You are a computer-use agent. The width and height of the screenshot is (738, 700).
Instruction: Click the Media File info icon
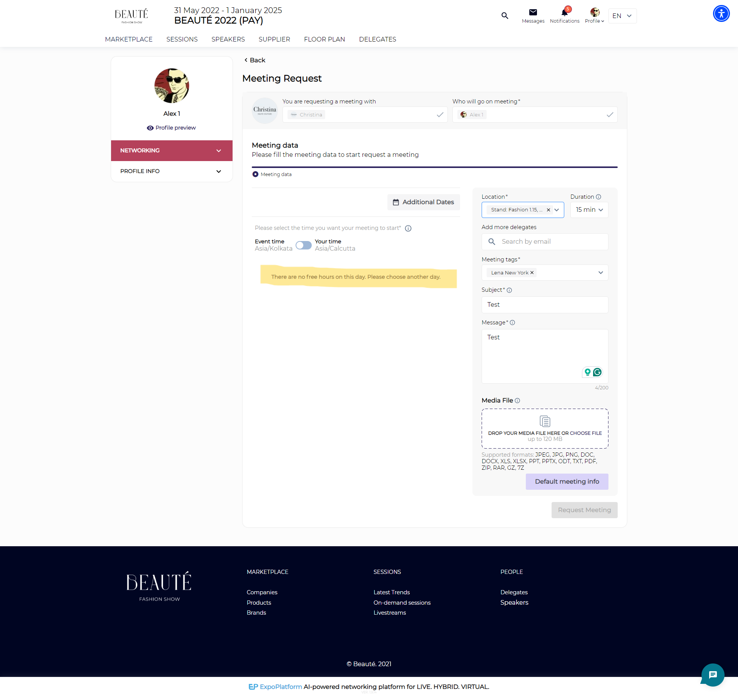pyautogui.click(x=517, y=401)
